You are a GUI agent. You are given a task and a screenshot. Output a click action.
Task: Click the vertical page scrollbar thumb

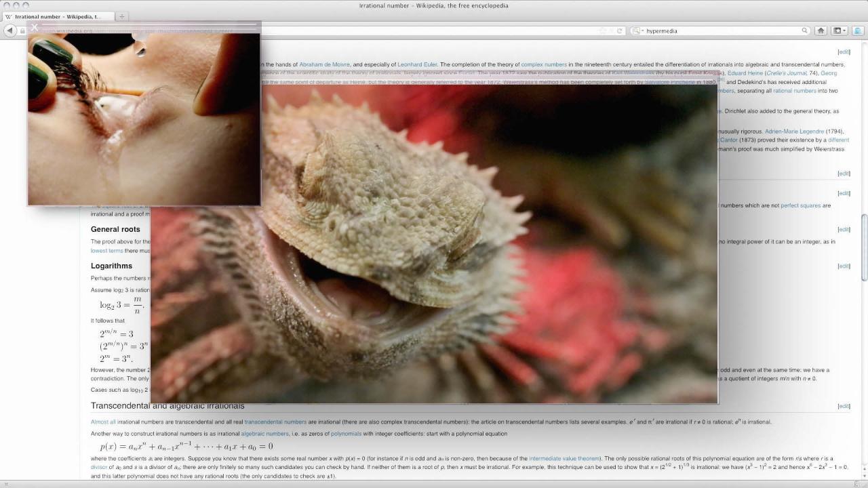(864, 247)
